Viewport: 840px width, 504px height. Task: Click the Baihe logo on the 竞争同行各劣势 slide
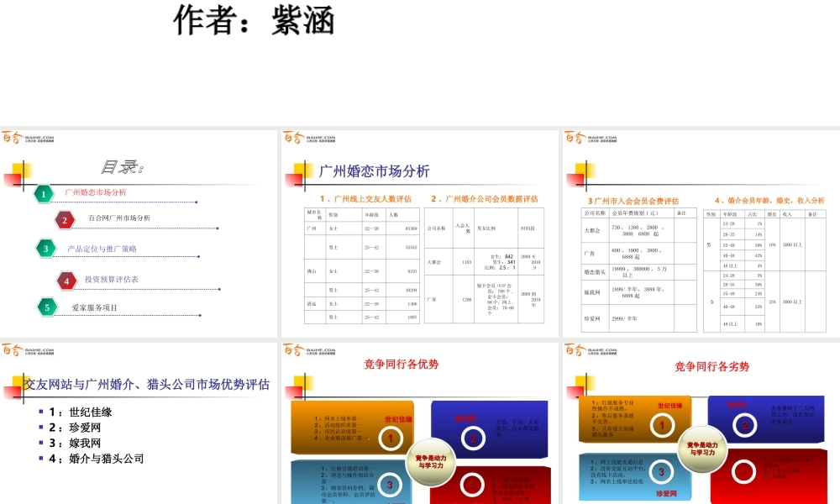[591, 350]
